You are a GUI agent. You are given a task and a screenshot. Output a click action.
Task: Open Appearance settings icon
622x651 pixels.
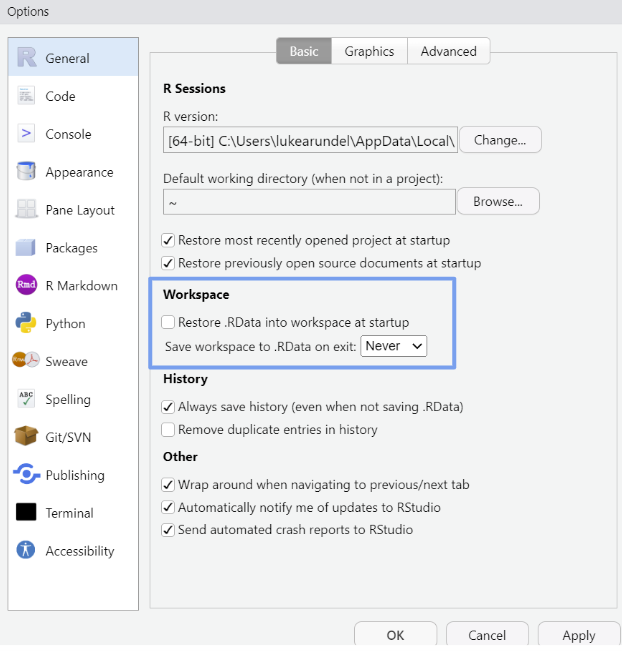(27, 172)
